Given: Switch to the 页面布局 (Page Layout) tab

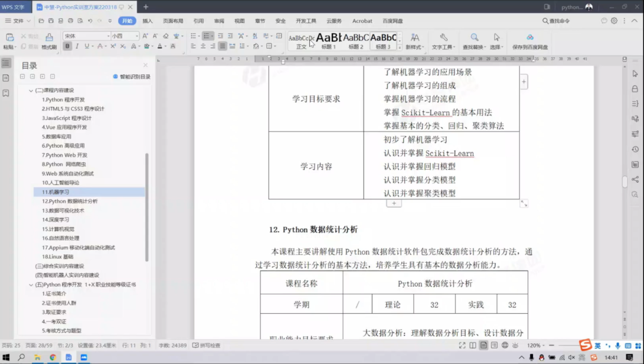Looking at the screenshot, I should coord(173,21).
